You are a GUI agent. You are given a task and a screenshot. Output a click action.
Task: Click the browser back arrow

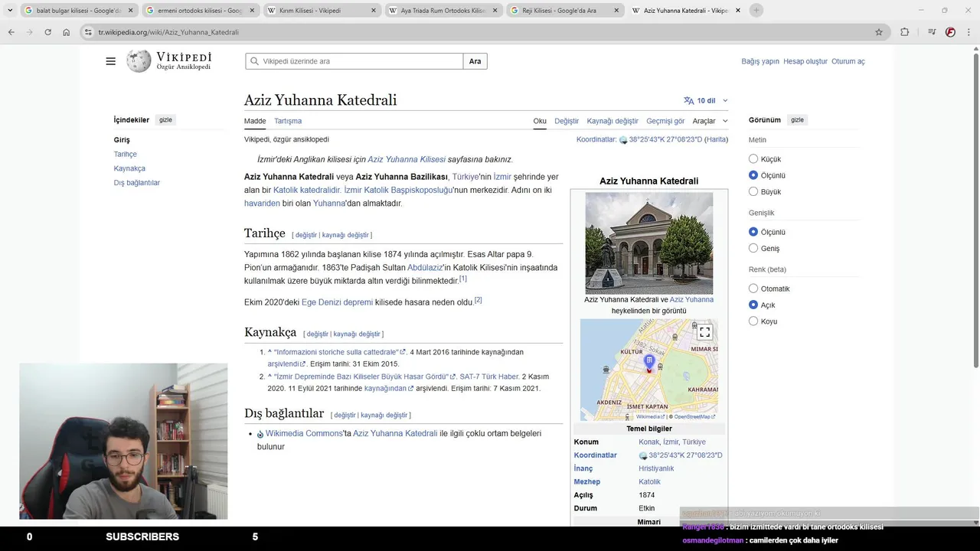pyautogui.click(x=11, y=32)
